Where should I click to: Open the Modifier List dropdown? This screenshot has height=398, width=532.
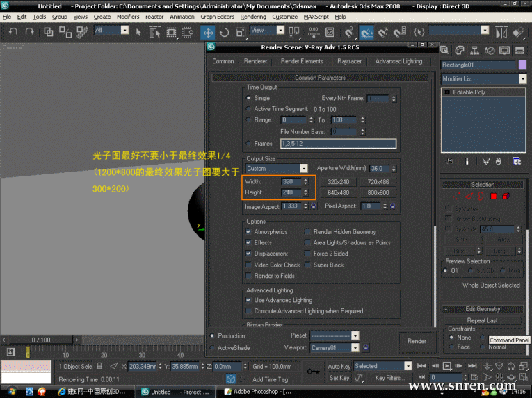(522, 79)
